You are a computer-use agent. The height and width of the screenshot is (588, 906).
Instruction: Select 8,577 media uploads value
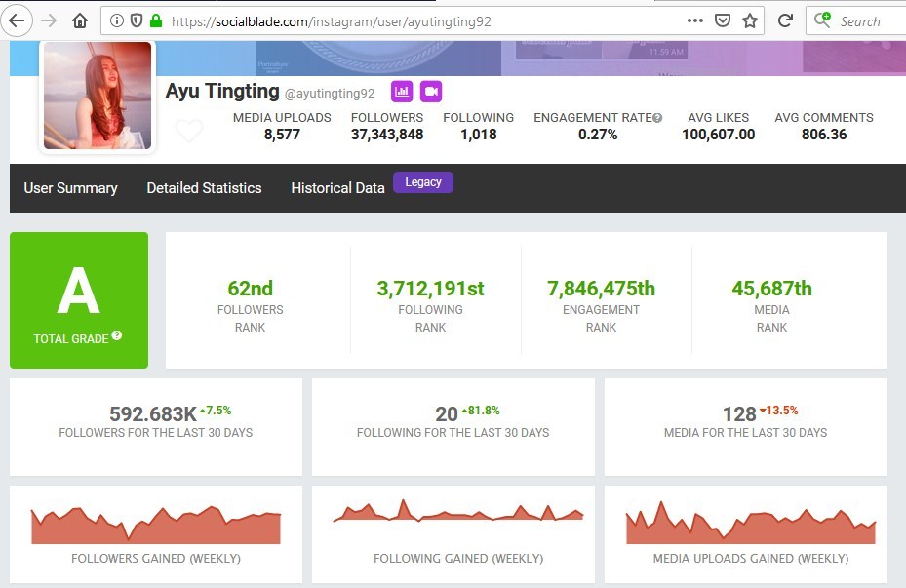pos(282,135)
